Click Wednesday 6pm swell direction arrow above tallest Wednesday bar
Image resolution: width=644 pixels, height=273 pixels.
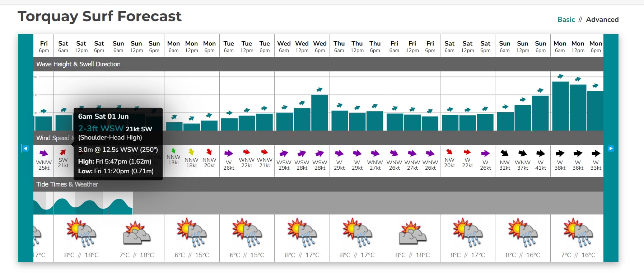click(319, 89)
